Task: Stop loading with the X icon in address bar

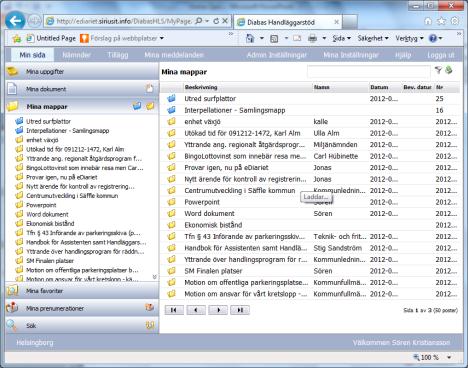Action: pos(225,21)
